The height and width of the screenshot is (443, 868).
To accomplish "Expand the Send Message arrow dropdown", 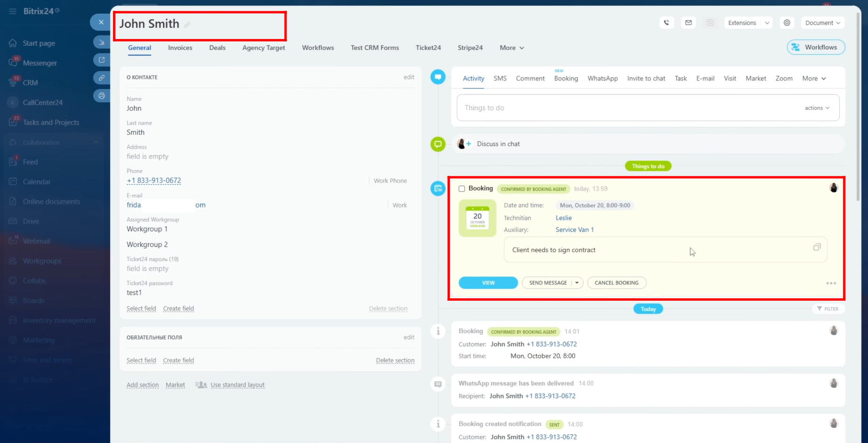I will point(577,283).
